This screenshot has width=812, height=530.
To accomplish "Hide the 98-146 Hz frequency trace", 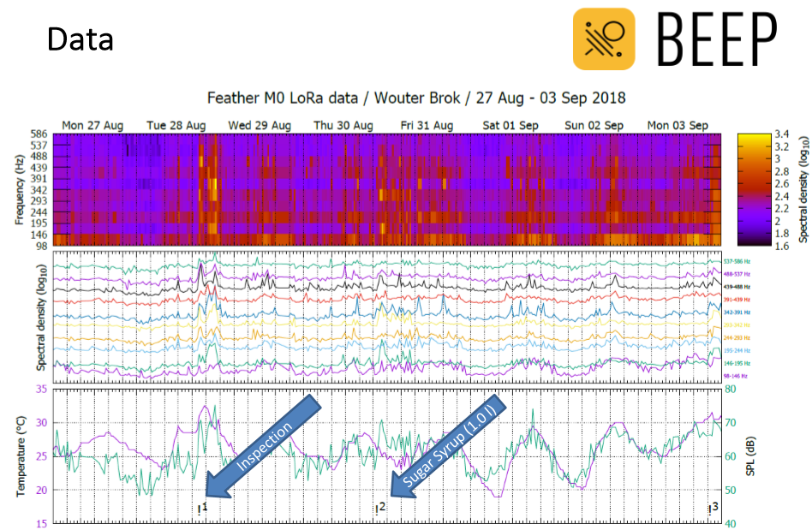I will tap(735, 375).
